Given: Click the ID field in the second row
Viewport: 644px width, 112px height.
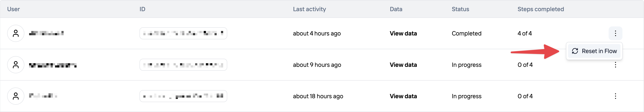Looking at the screenshot, I should 183,65.
